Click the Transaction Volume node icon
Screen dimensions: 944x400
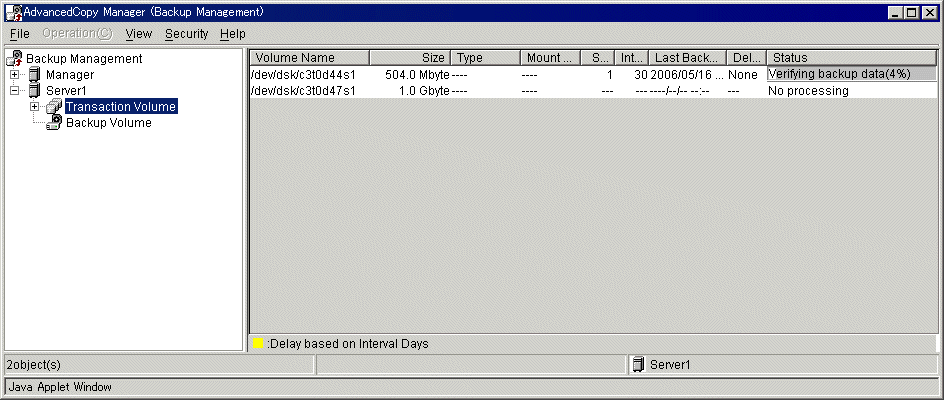[54, 107]
